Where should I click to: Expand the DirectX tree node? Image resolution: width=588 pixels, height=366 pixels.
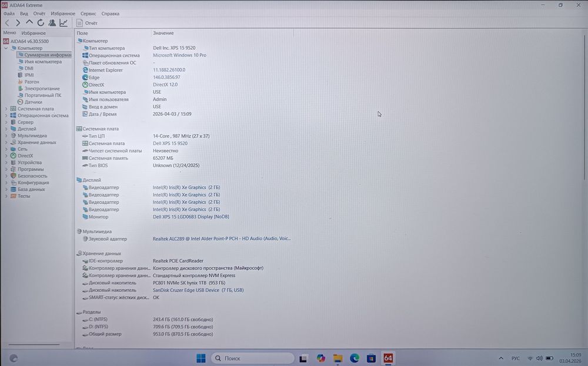click(6, 156)
